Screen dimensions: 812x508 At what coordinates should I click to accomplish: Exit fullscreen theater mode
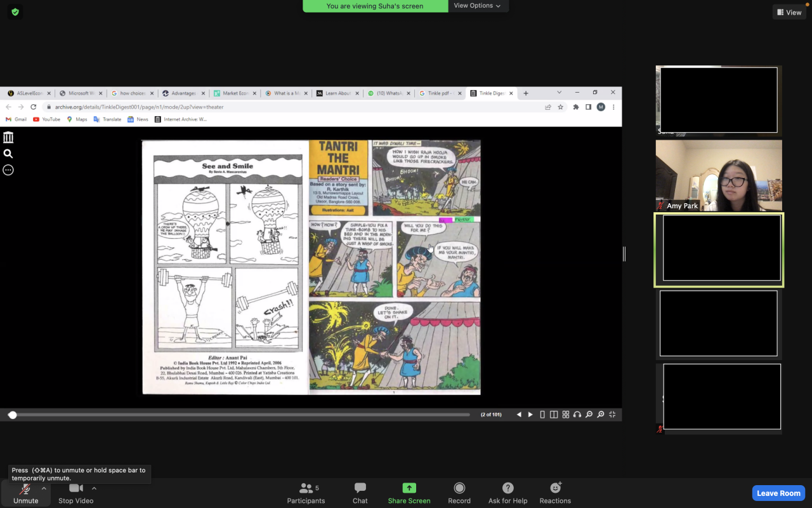(x=612, y=415)
